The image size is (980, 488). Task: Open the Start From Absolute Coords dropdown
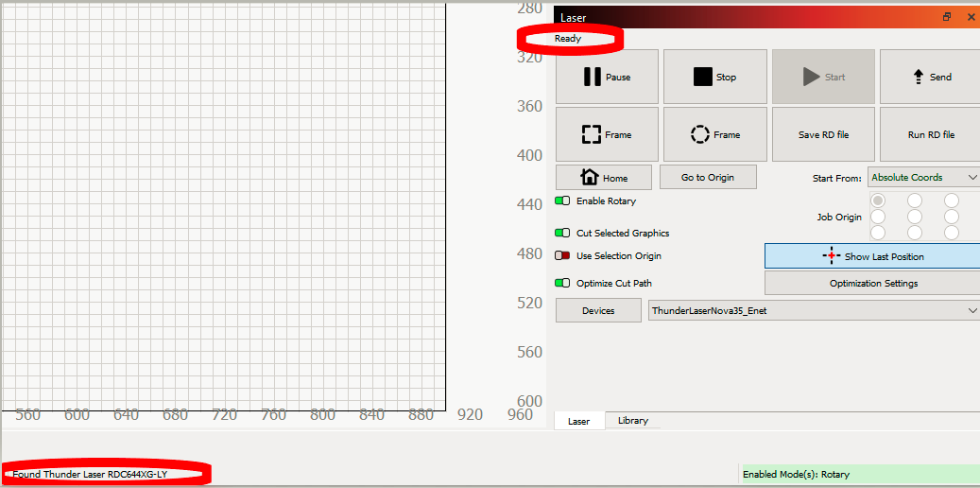923,178
